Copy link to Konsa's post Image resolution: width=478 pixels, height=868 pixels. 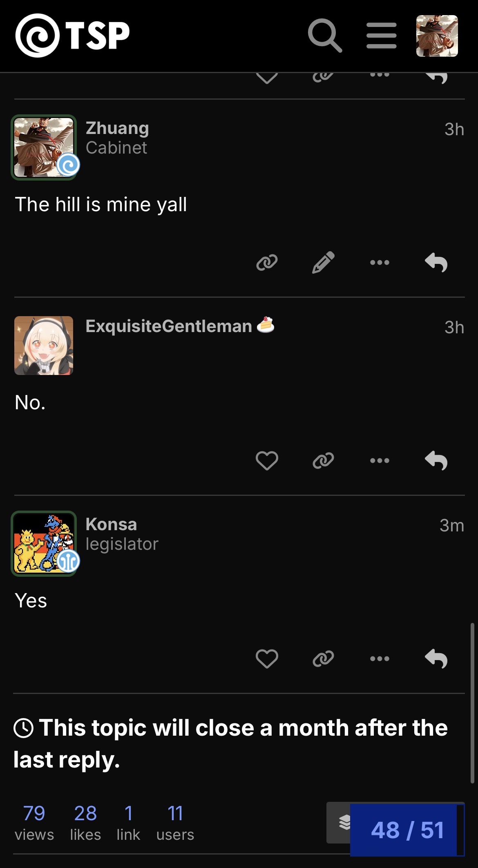(323, 658)
